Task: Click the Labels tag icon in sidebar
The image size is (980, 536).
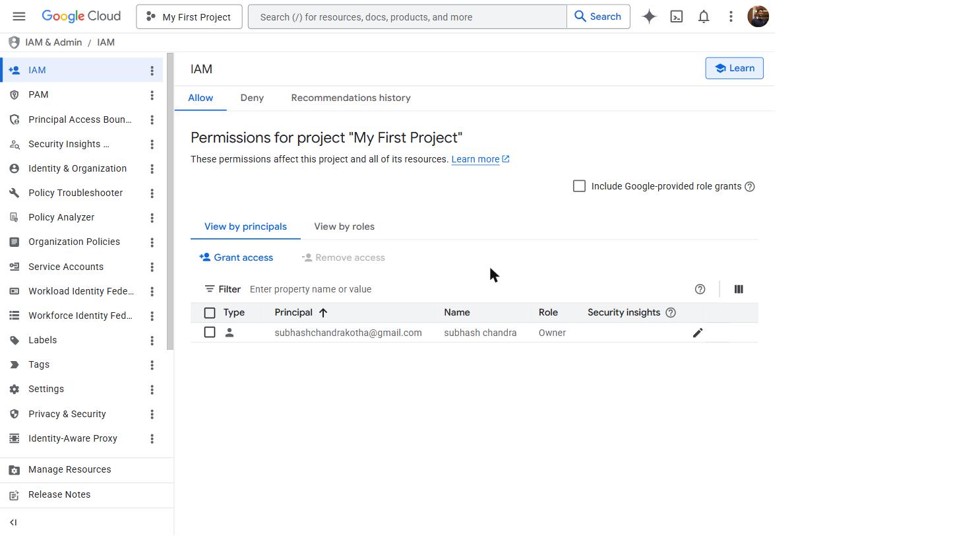Action: [15, 340]
